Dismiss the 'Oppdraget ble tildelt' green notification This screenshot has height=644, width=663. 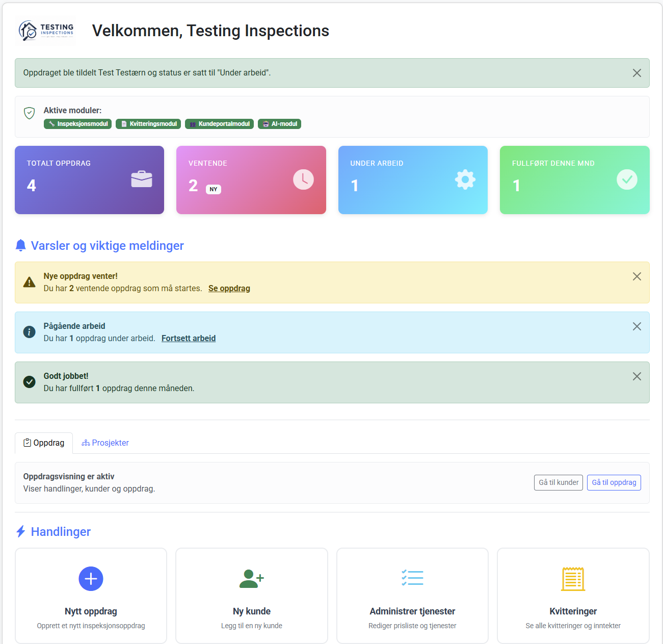637,73
